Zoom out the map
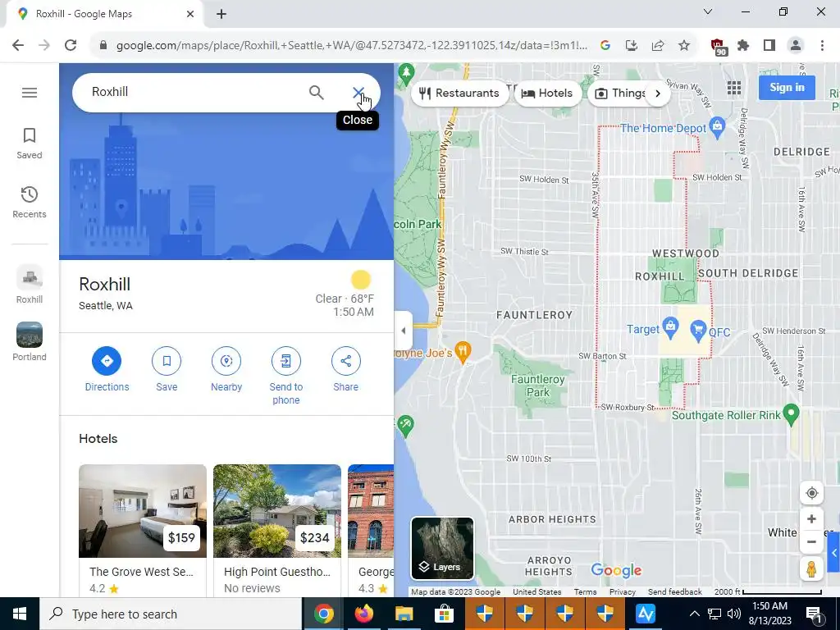 click(x=811, y=541)
